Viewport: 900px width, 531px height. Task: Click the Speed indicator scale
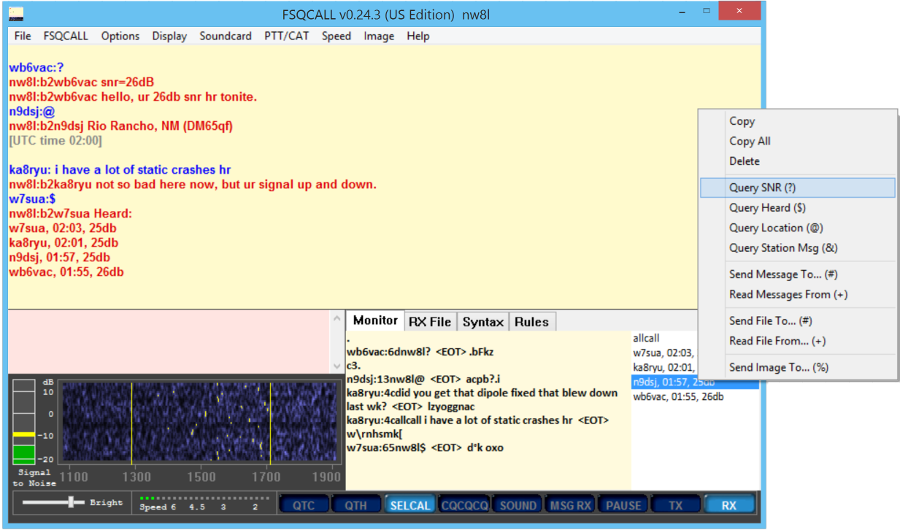[x=204, y=503]
